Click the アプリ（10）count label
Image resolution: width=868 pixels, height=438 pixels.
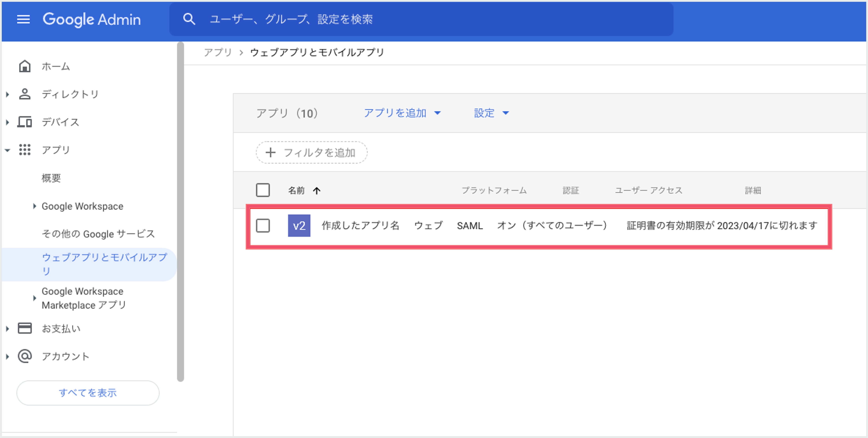coord(287,113)
